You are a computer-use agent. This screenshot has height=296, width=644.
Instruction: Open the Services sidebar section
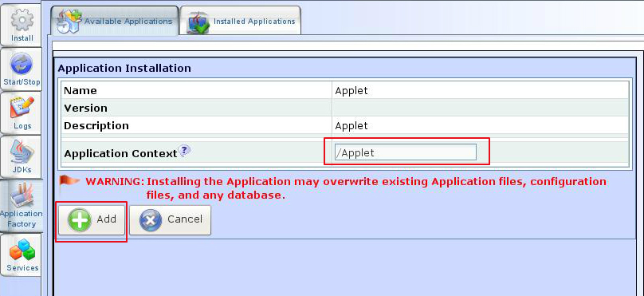tap(21, 255)
